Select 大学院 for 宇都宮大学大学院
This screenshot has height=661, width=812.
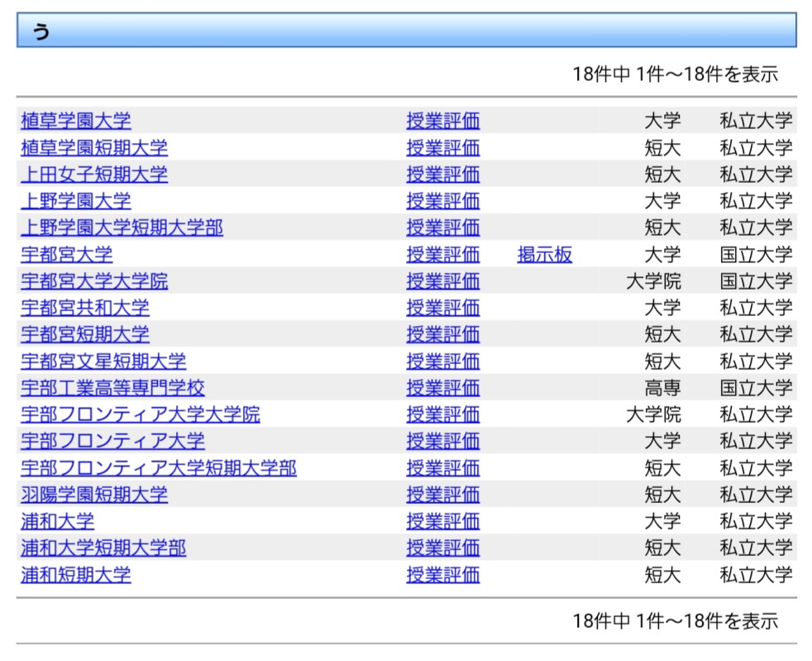pyautogui.click(x=653, y=281)
